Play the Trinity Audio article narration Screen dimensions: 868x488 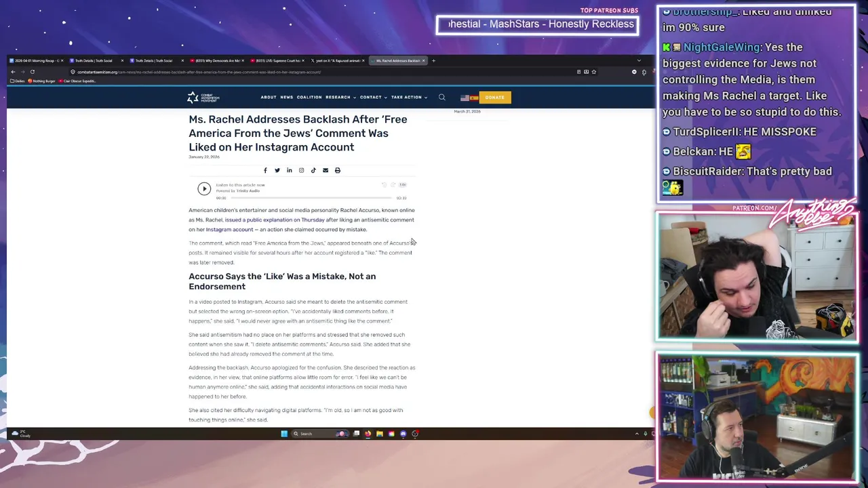[204, 189]
